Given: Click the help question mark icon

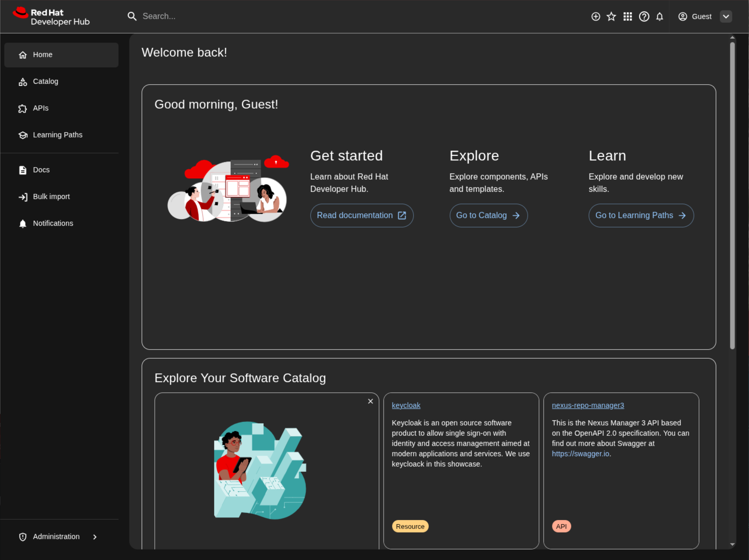Looking at the screenshot, I should (x=644, y=16).
